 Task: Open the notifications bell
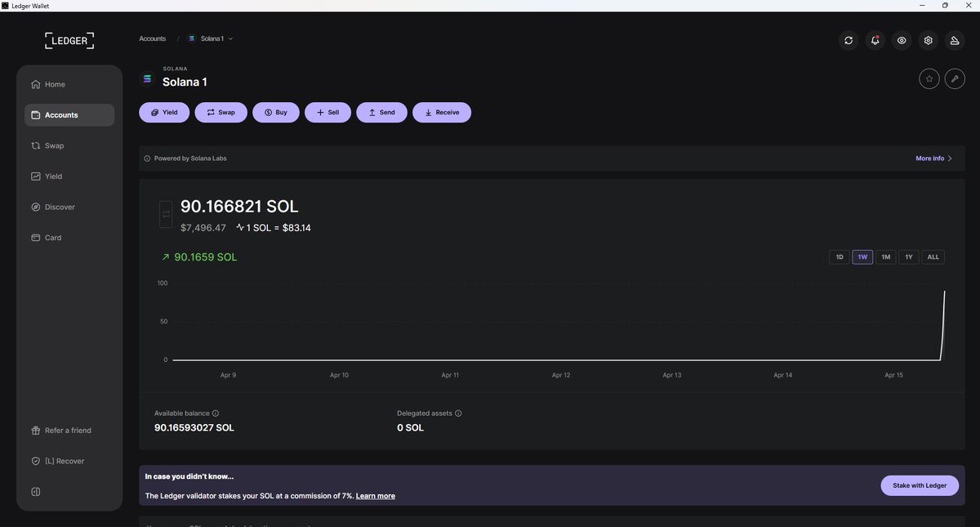click(875, 40)
